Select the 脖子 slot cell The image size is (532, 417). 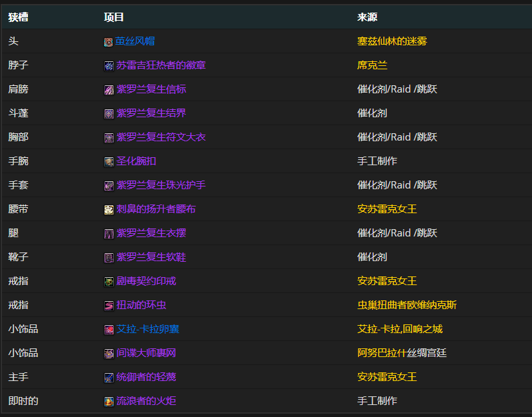tap(18, 65)
